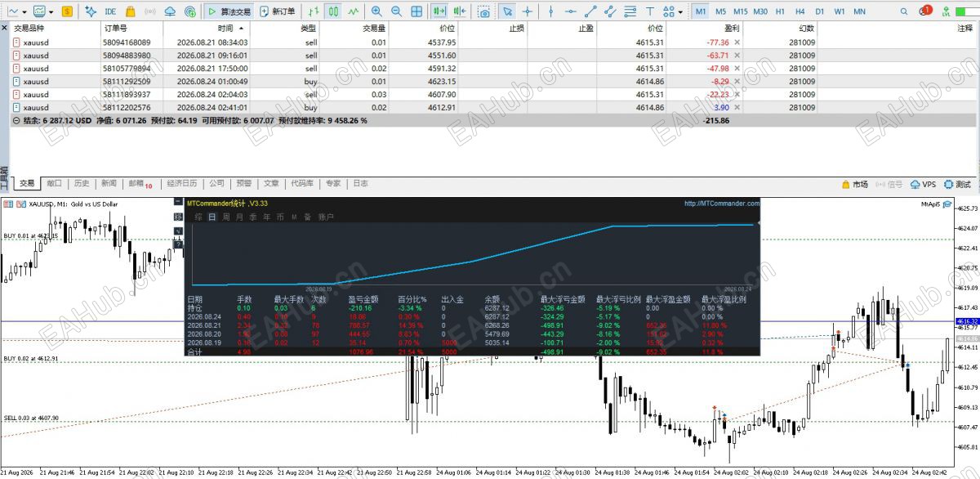Viewport: 980px width, 479px height.
Task: Switch timeframe to D1
Action: [820, 12]
